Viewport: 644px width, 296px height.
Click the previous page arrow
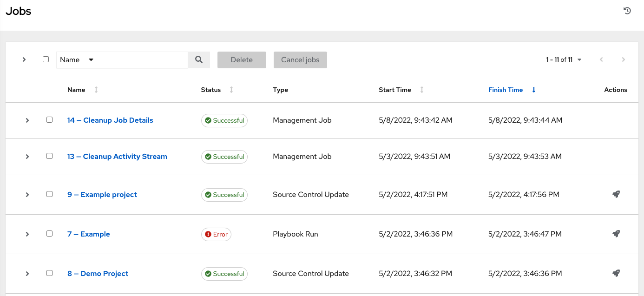click(601, 59)
